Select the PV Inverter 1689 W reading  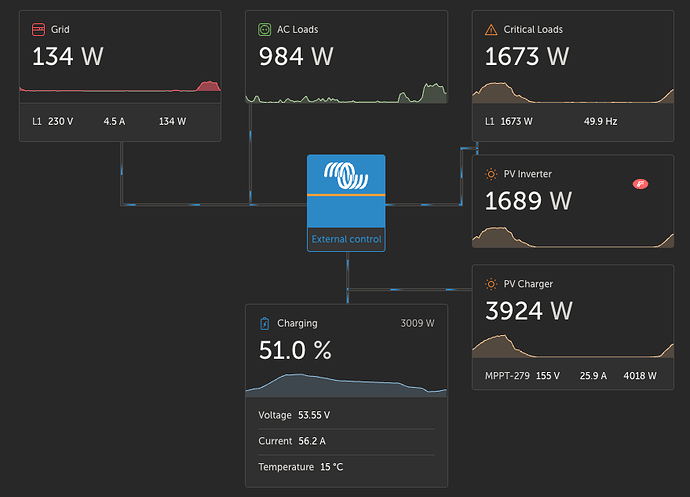528,201
